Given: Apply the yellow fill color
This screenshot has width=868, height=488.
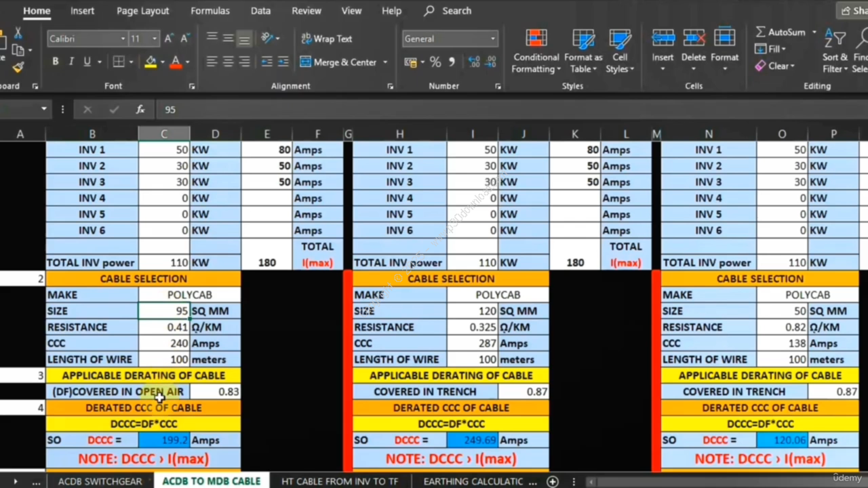Looking at the screenshot, I should click(151, 62).
